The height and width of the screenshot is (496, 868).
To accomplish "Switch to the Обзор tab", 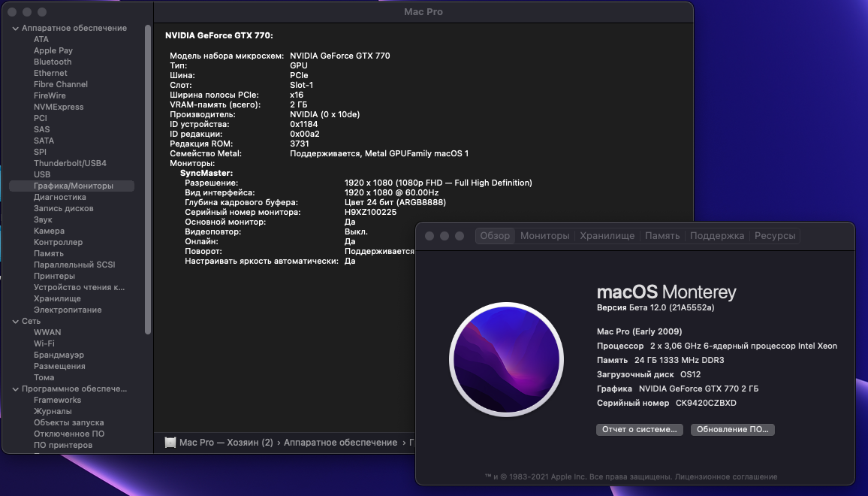I will pyautogui.click(x=495, y=235).
